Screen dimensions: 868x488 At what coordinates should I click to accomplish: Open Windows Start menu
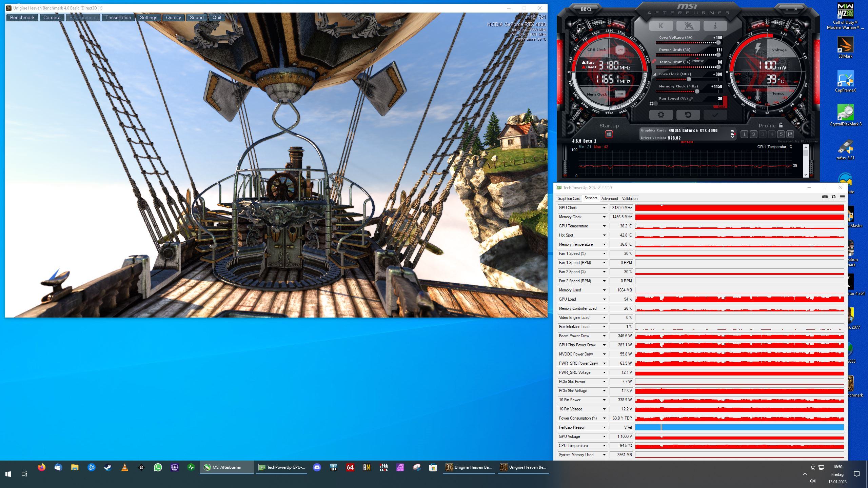click(8, 474)
